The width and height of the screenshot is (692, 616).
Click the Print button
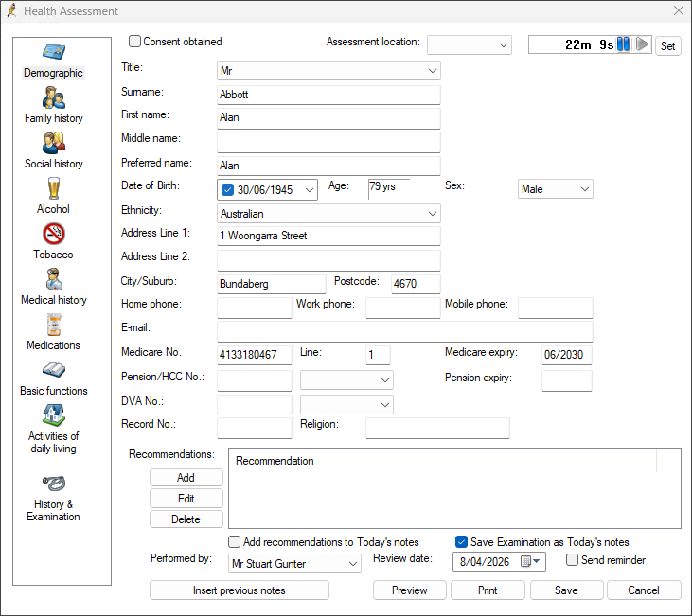coord(488,590)
